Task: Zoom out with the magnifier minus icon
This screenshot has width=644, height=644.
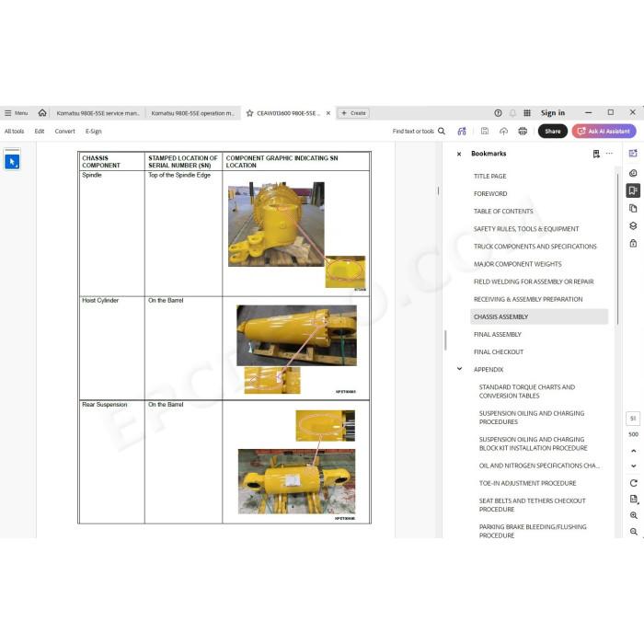Action: click(x=633, y=532)
